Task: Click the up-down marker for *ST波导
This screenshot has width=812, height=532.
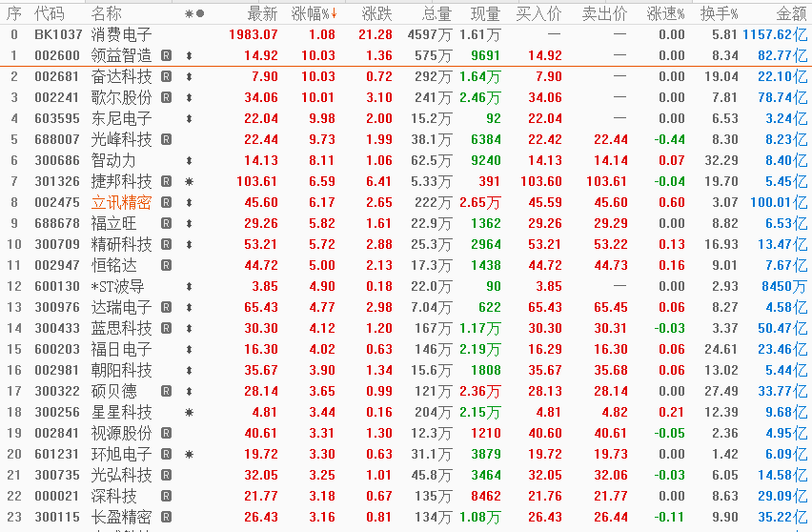Action: 189,287
